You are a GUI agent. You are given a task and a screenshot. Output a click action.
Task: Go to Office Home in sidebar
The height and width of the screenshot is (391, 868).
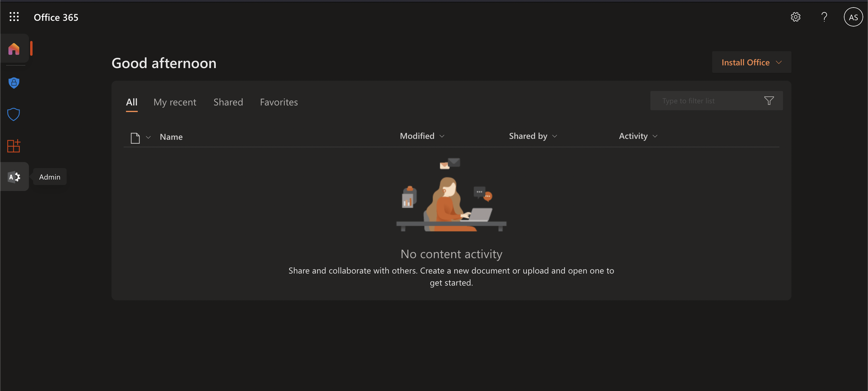coord(14,49)
